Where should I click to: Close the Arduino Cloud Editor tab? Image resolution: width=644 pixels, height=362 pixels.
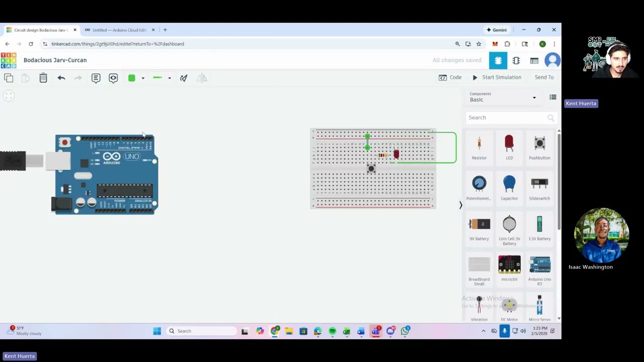pos(153,30)
